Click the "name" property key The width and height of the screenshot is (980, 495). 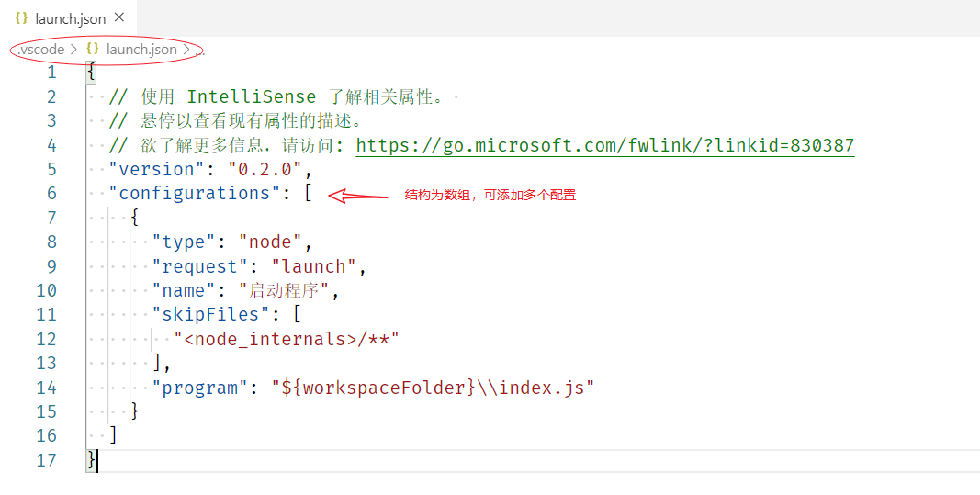pos(184,290)
